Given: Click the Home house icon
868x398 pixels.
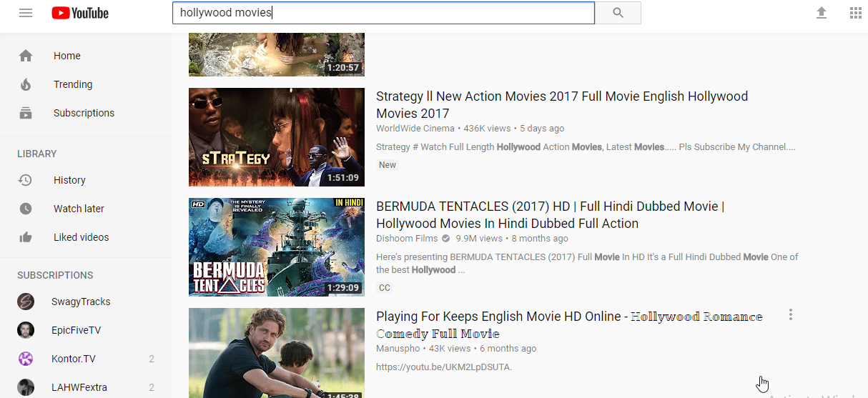Looking at the screenshot, I should click(26, 56).
